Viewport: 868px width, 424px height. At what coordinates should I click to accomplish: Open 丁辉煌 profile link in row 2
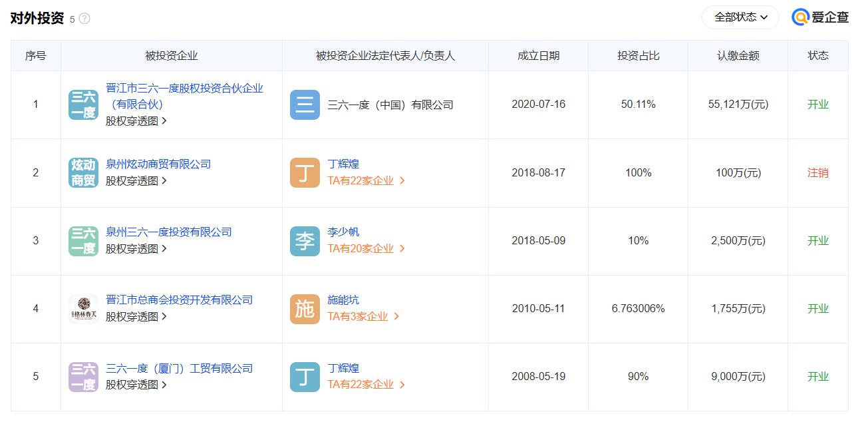[343, 164]
